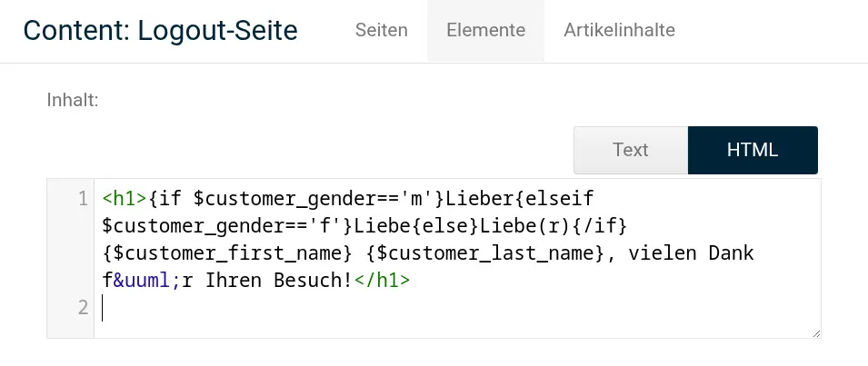The image size is (868, 366).
Task: Click the Inhalt: field label
Action: [73, 100]
